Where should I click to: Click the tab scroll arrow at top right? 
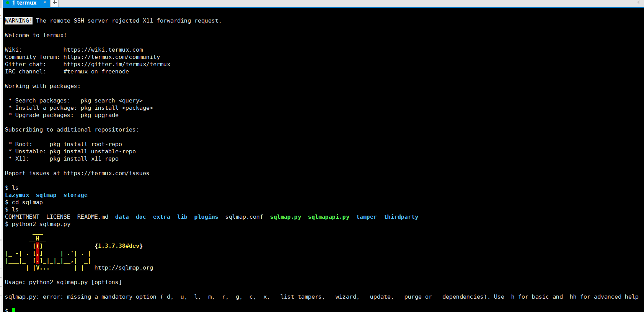pos(638,2)
